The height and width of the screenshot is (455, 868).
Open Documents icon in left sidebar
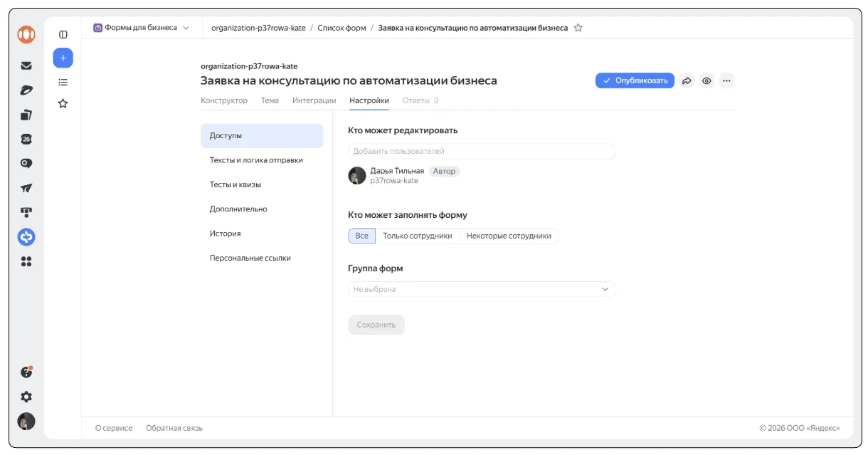[x=26, y=115]
